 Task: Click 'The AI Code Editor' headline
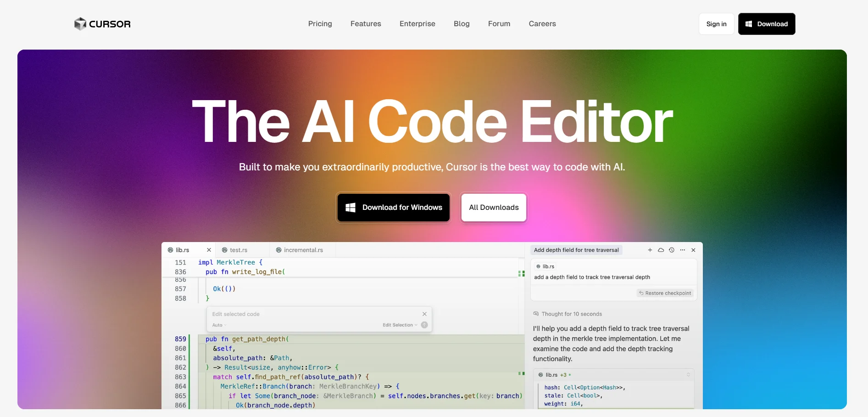tap(432, 122)
